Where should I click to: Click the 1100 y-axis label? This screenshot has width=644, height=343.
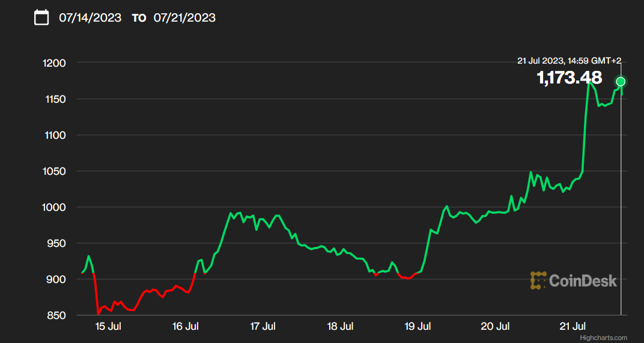(54, 135)
